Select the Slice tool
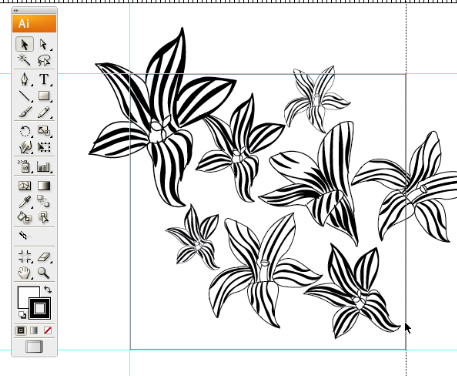Image resolution: width=457 pixels, height=376 pixels. tap(24, 236)
